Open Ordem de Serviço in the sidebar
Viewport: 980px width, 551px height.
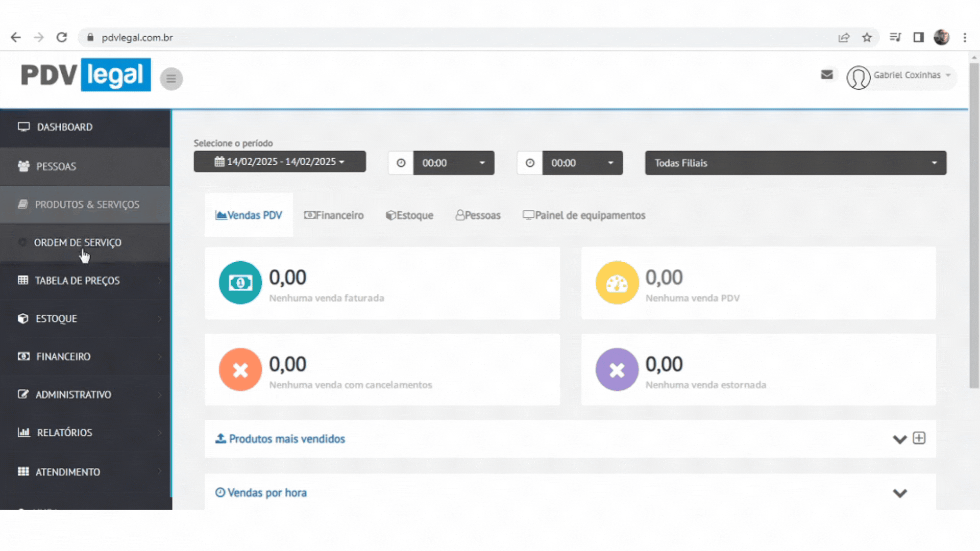pos(78,243)
